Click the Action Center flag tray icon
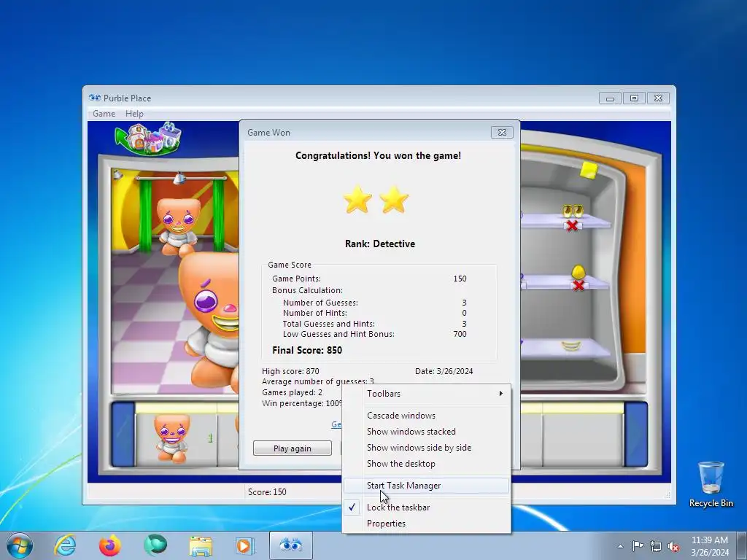Screen dimensions: 747x560 638,546
